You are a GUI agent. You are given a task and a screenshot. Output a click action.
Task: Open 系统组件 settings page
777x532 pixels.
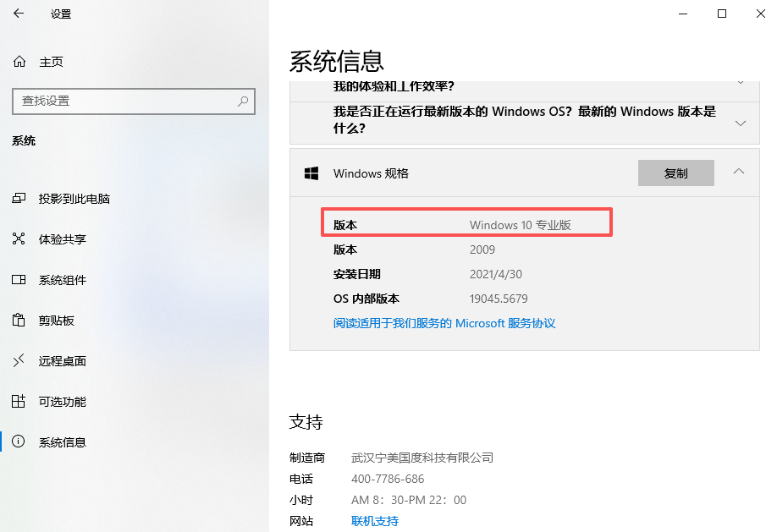(x=63, y=280)
